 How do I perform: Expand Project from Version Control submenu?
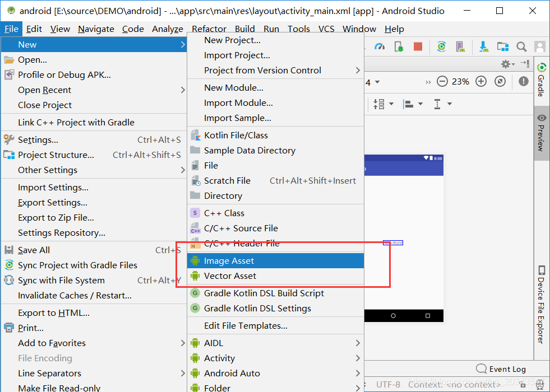[x=275, y=71]
